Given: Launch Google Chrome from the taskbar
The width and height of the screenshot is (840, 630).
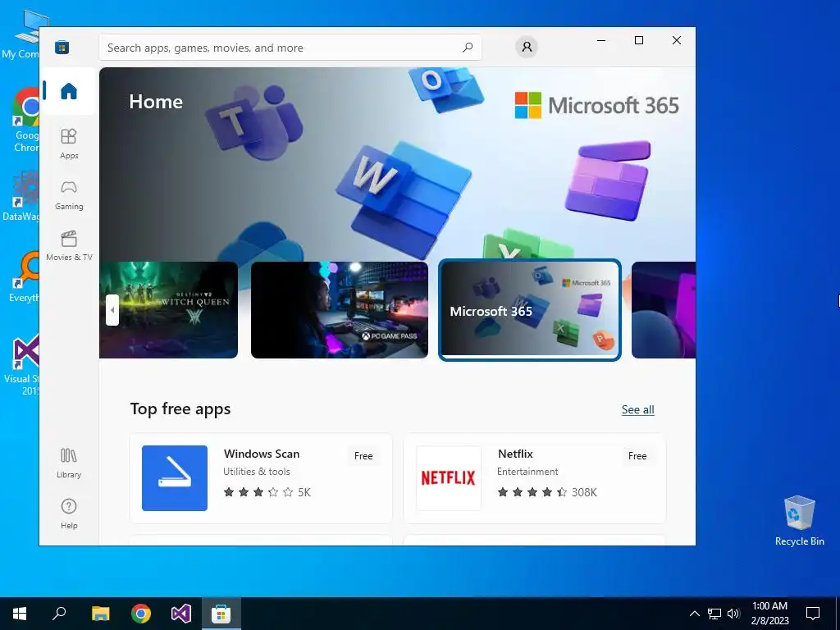Looking at the screenshot, I should click(x=141, y=614).
